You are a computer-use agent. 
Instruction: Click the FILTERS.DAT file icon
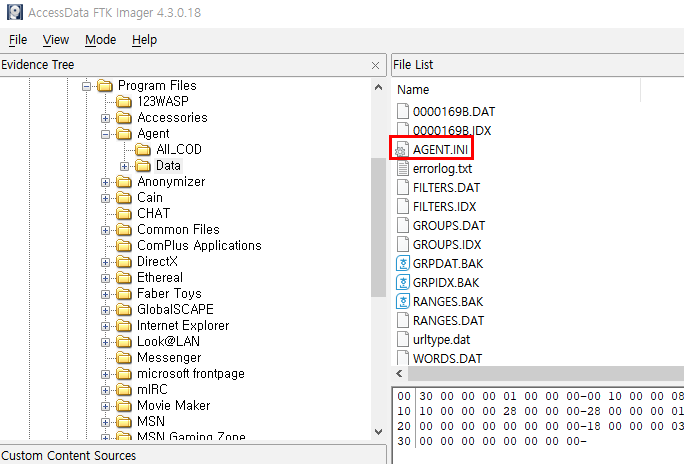tap(403, 188)
